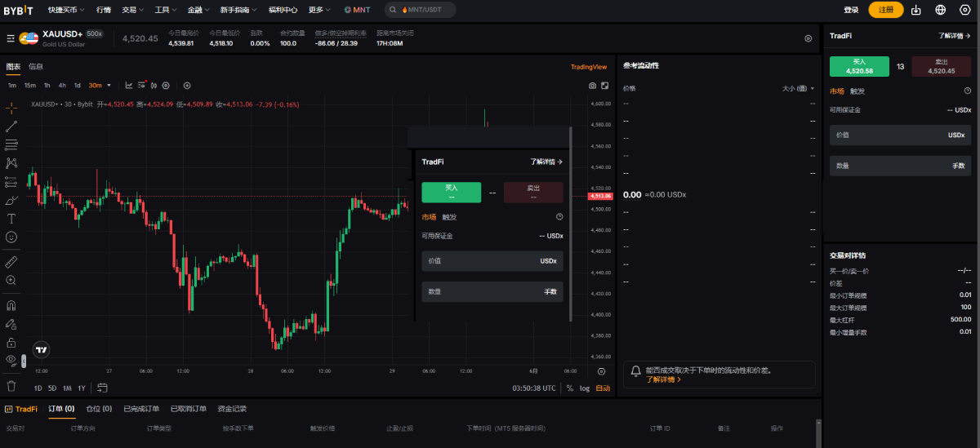Toggle the 自动 auto scale button
The width and height of the screenshot is (980, 448).
(603, 388)
